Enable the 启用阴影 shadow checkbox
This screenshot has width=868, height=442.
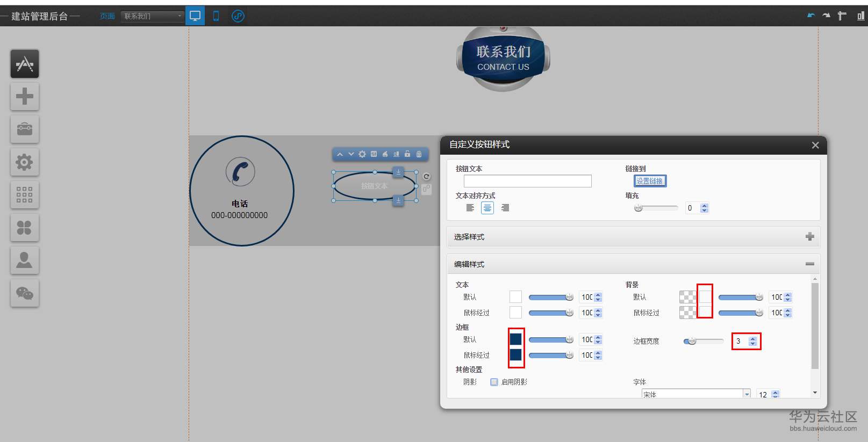click(x=494, y=382)
